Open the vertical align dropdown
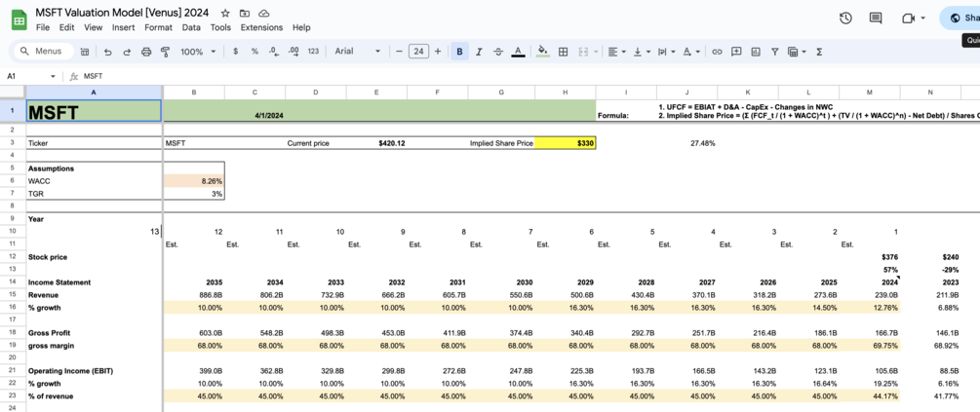The width and height of the screenshot is (980, 412). [642, 52]
